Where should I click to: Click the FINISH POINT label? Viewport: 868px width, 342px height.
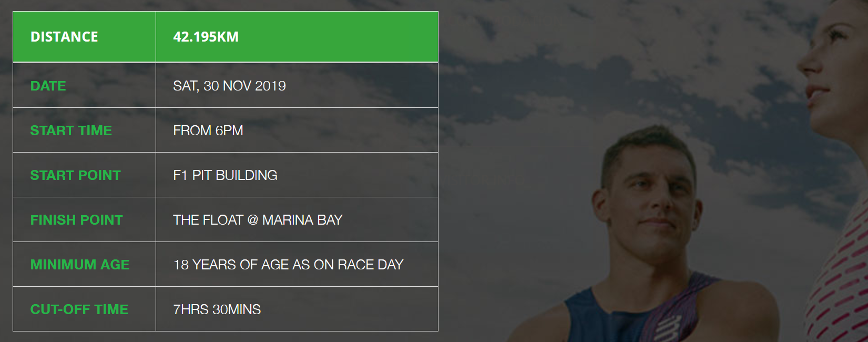pos(76,220)
